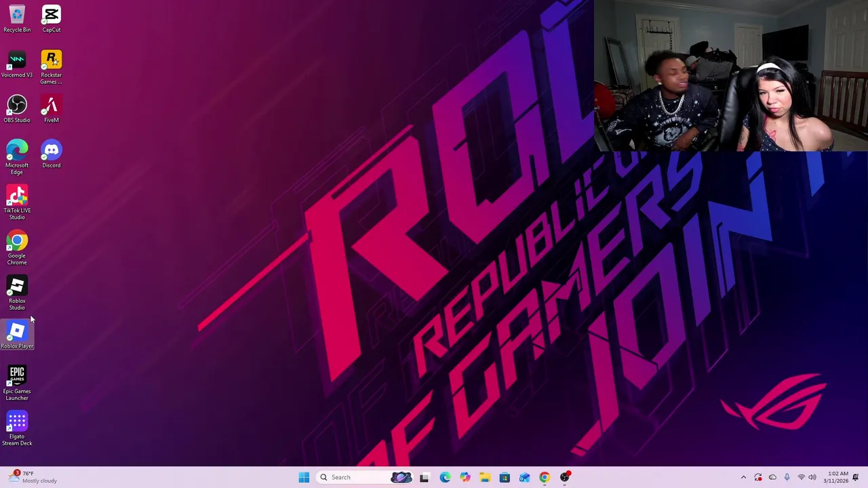Image resolution: width=868 pixels, height=488 pixels.
Task: Open Microsoft Store from the taskbar
Action: 505,477
